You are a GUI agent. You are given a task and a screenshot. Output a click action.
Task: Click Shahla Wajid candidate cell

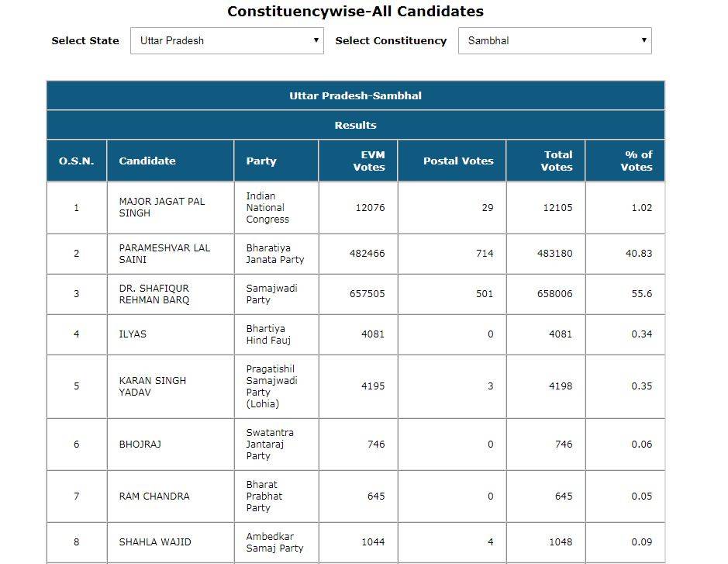pyautogui.click(x=155, y=542)
